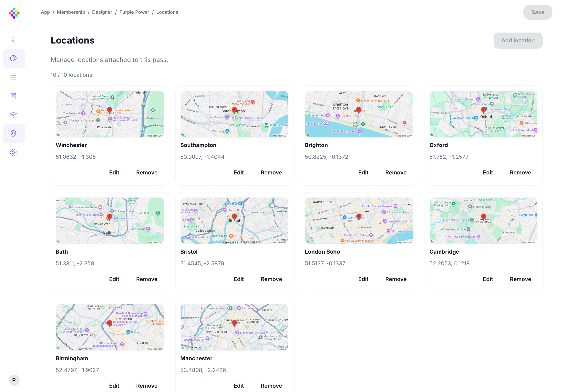
Task: Go back with the chevron arrow
Action: (x=13, y=40)
